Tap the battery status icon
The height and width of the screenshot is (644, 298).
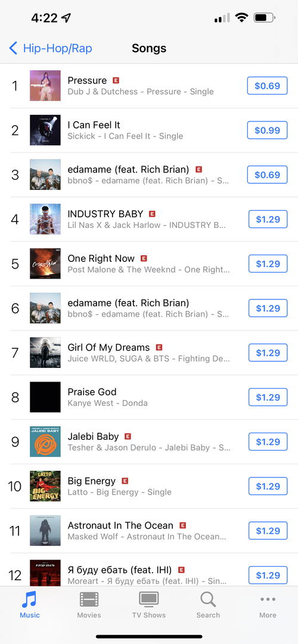265,18
